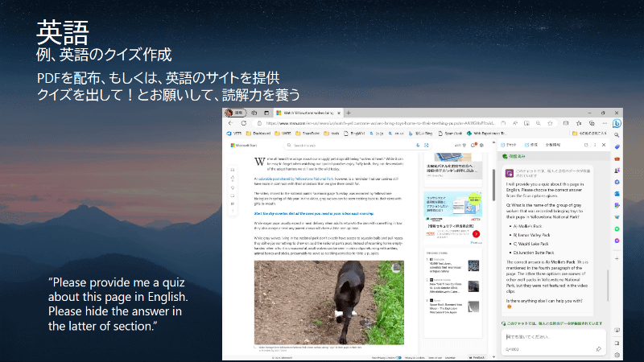Close the Copilot sidebar pane
Image resolution: width=644 pixels, height=362 pixels.
[604, 145]
